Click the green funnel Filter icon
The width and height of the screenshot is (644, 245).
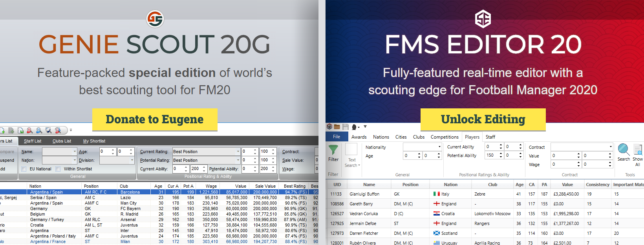coord(333,150)
